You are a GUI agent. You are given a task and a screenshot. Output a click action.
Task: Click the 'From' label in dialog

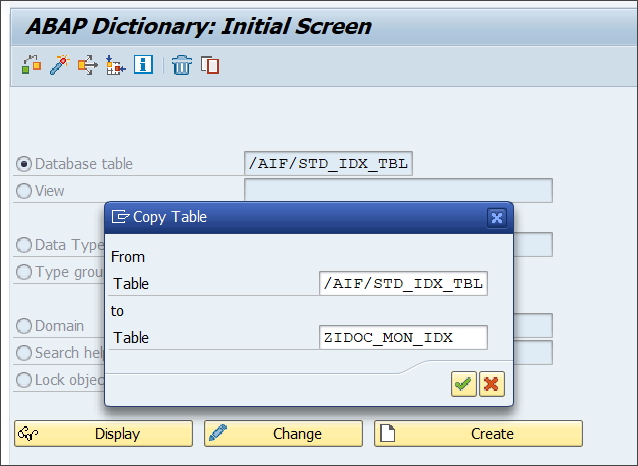(x=128, y=257)
